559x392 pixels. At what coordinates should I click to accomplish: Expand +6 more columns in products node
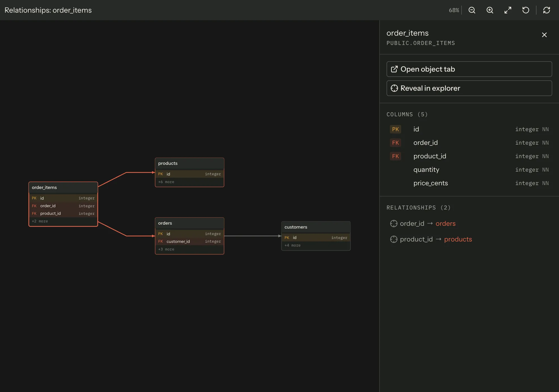(166, 182)
